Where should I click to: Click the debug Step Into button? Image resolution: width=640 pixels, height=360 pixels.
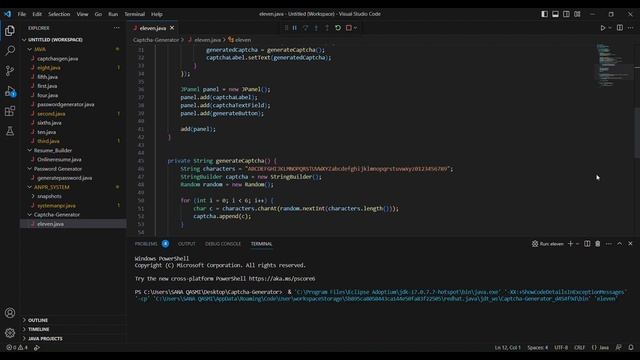pos(316,28)
